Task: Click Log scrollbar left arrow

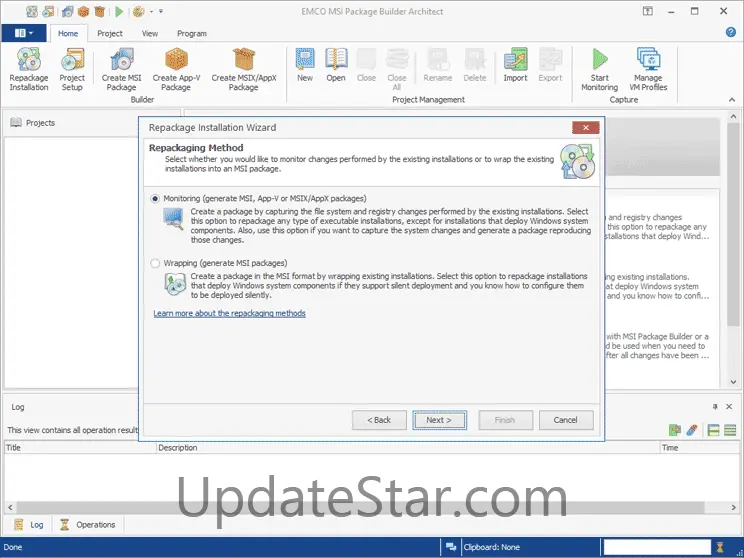Action: (x=10, y=507)
